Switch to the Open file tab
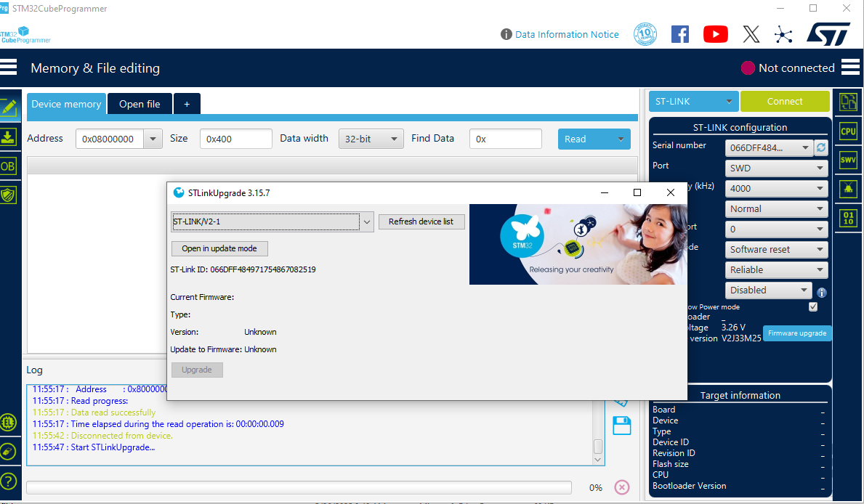Image resolution: width=864 pixels, height=504 pixels. tap(140, 104)
